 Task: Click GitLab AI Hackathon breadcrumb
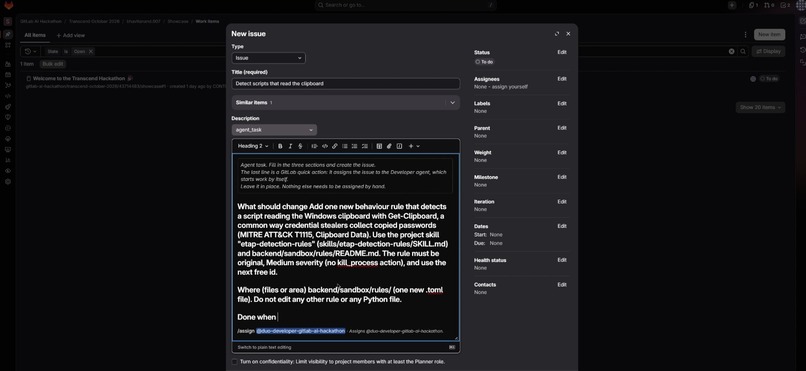tap(41, 22)
